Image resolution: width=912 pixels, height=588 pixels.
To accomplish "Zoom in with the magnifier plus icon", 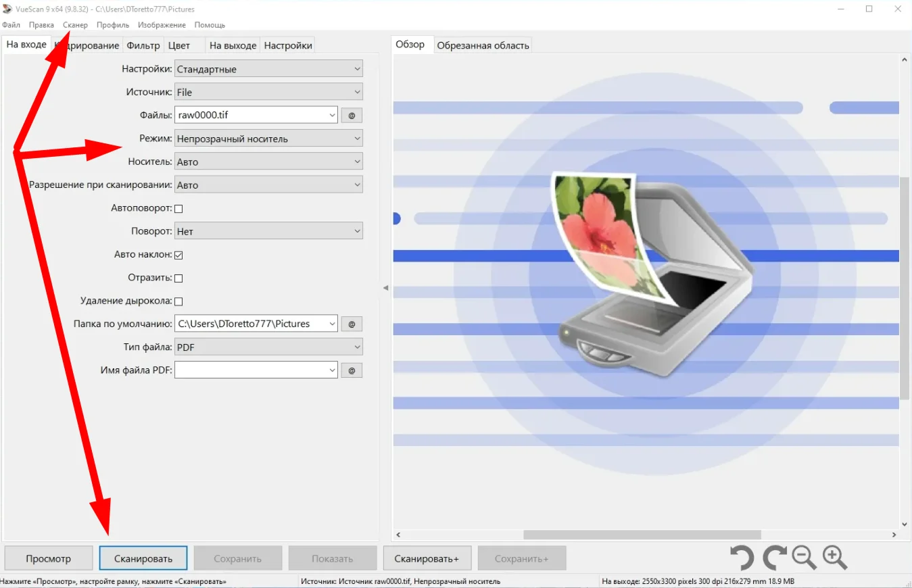I will pos(835,558).
